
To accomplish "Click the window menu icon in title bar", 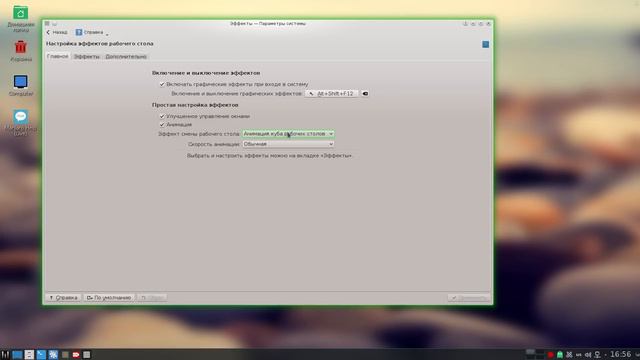I will coord(47,24).
